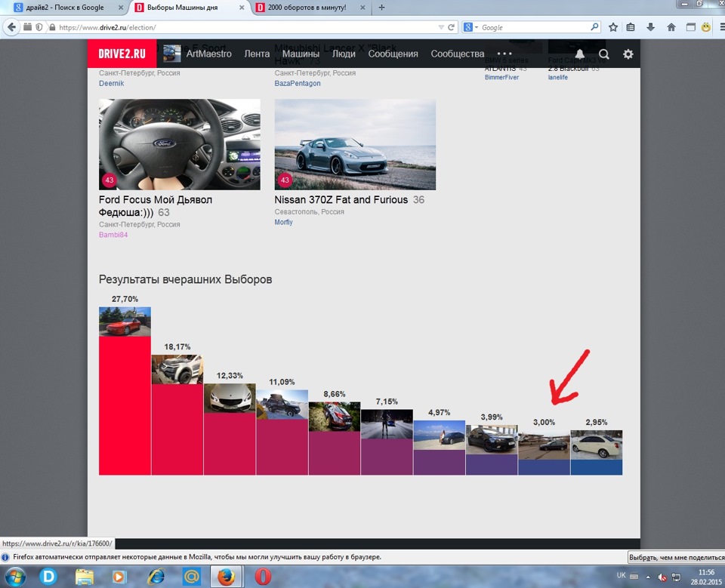The width and height of the screenshot is (725, 588).
Task: Open the Сообщества menu item
Action: pos(458,54)
